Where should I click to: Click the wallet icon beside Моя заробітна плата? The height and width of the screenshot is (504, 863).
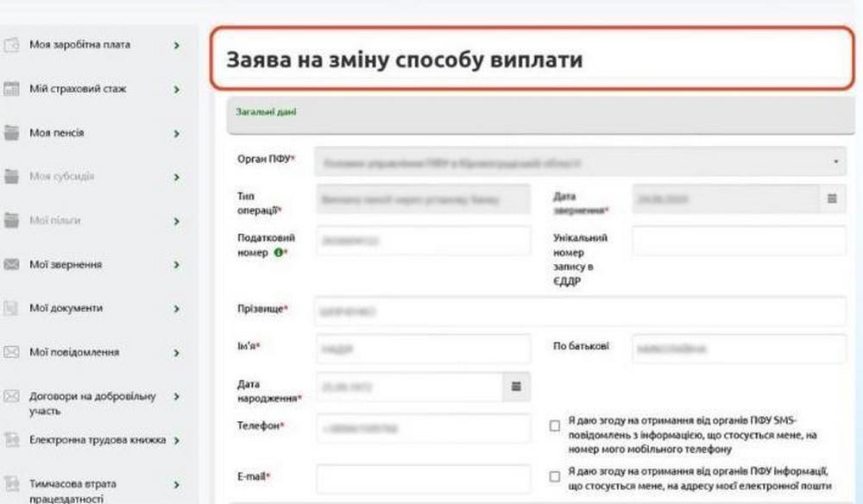click(12, 45)
